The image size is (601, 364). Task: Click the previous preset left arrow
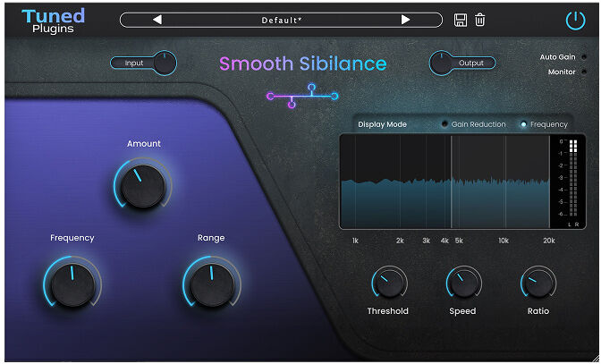coord(157,20)
